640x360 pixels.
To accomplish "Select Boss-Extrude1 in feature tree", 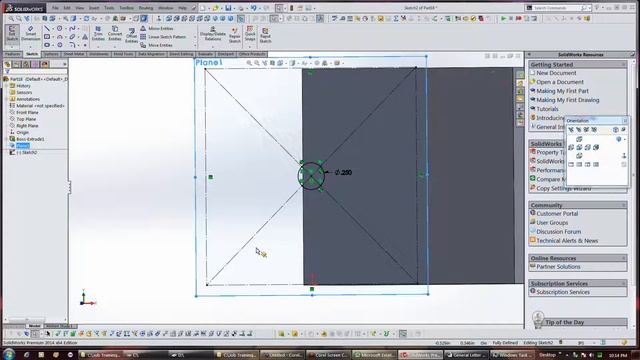I will pyautogui.click(x=30, y=139).
